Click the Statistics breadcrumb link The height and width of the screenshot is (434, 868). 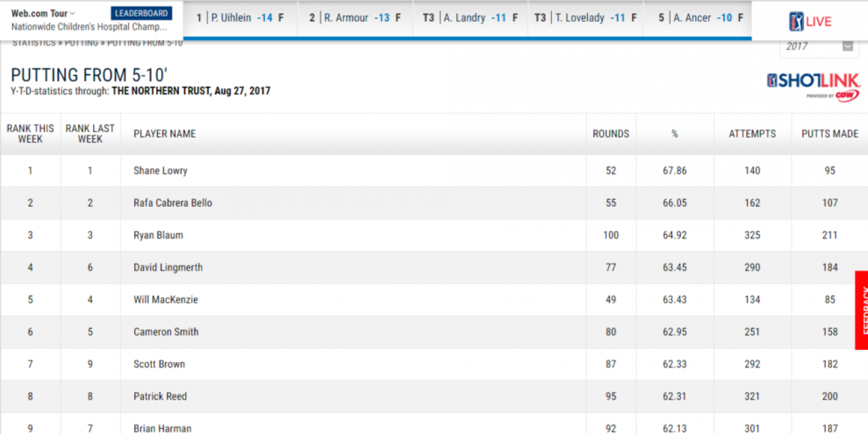pyautogui.click(x=33, y=43)
